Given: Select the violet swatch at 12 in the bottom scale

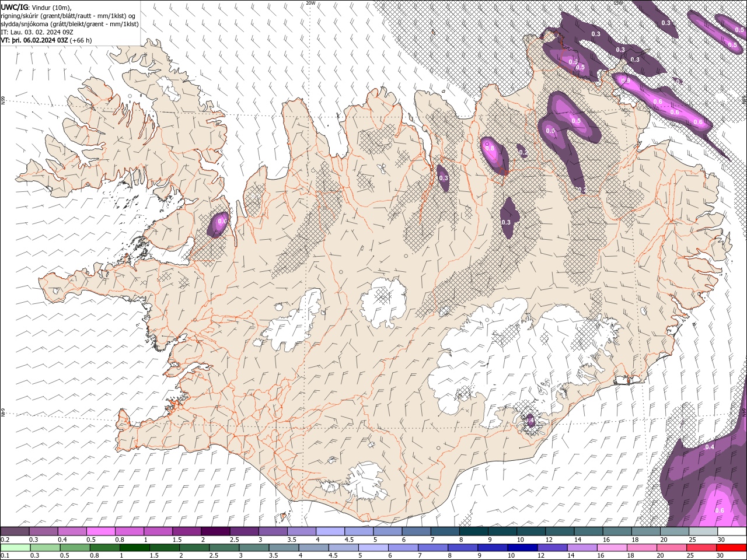Looking at the screenshot, I should coord(552,548).
